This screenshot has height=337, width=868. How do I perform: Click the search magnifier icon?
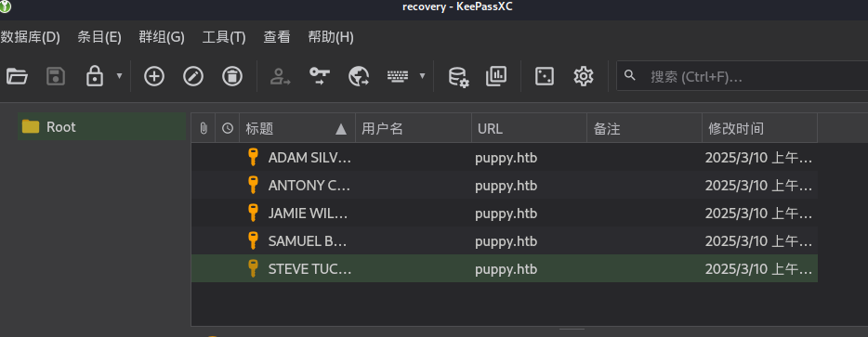point(630,75)
